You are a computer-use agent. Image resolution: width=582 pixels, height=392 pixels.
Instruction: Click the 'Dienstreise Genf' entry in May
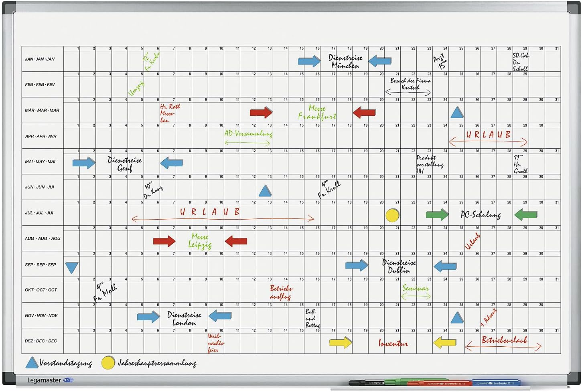pyautogui.click(x=125, y=164)
